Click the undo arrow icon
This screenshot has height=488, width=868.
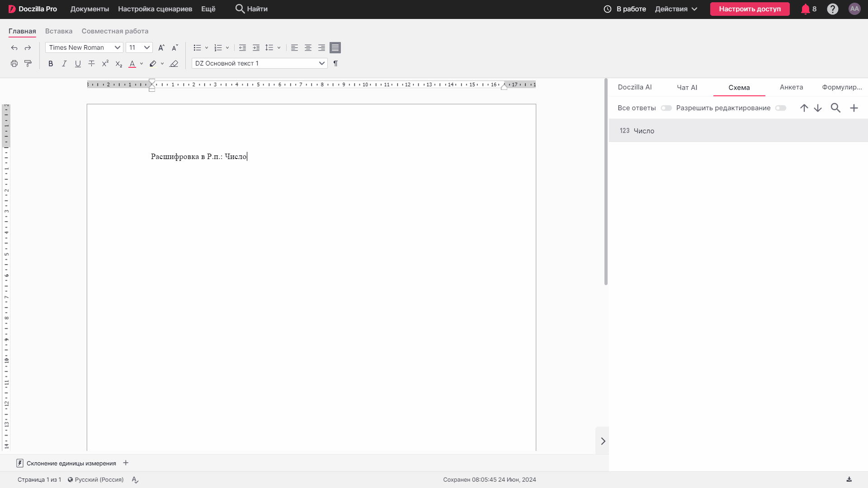[x=14, y=48]
